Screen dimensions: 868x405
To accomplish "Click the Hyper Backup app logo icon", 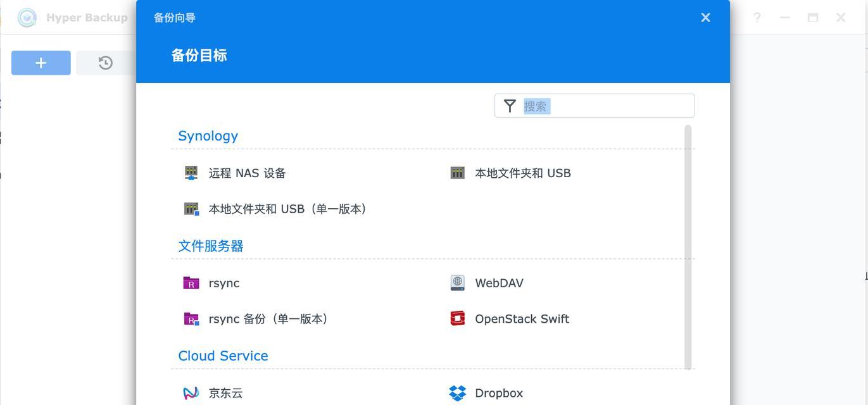I will point(27,18).
